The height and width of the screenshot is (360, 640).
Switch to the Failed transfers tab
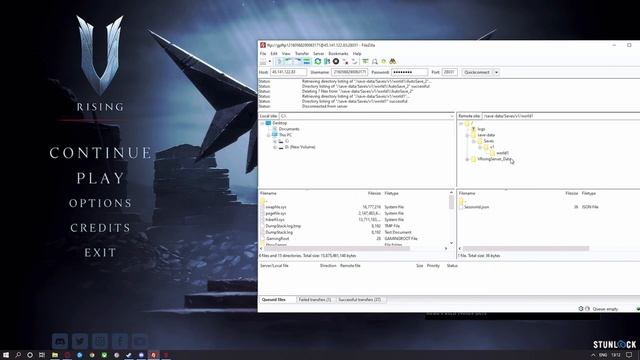(315, 300)
